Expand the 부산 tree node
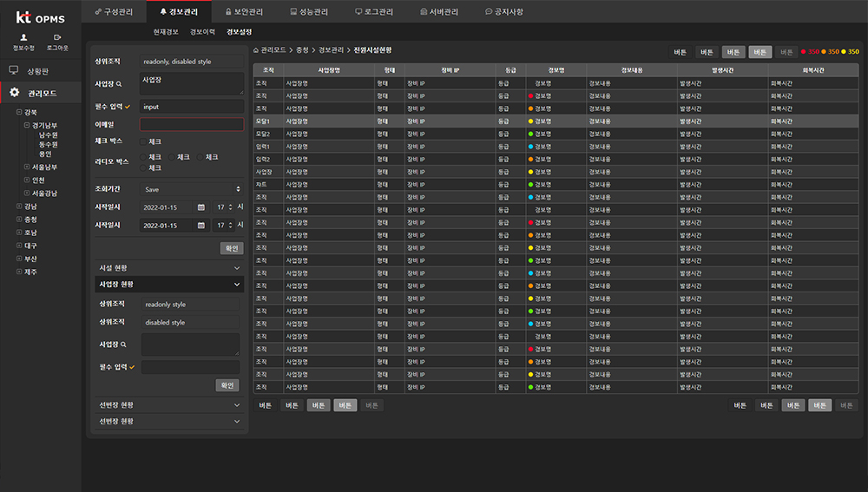868x492 pixels. (19, 259)
